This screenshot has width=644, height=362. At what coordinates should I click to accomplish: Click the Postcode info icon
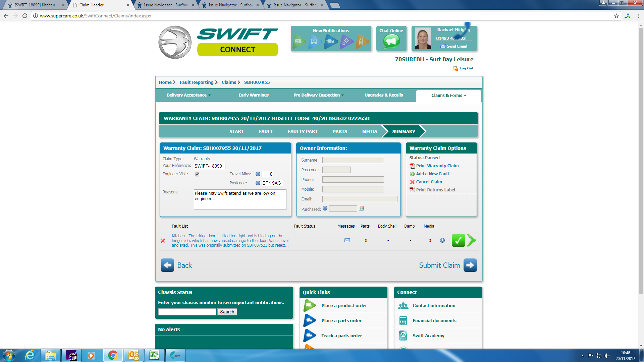point(258,183)
